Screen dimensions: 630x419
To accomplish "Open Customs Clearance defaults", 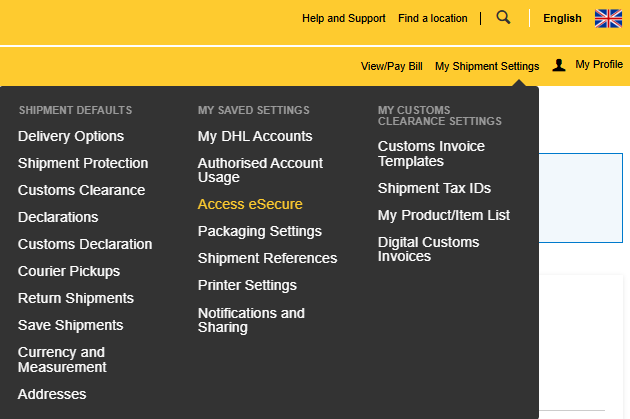I will coord(81,190).
